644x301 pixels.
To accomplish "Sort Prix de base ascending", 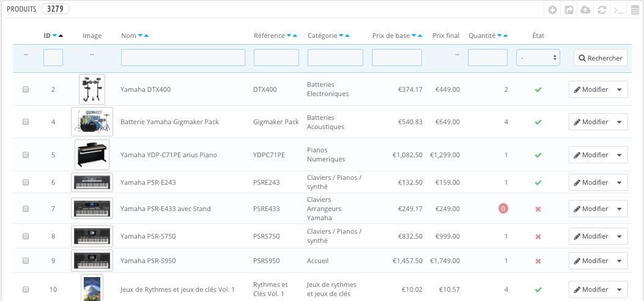I will tap(420, 35).
